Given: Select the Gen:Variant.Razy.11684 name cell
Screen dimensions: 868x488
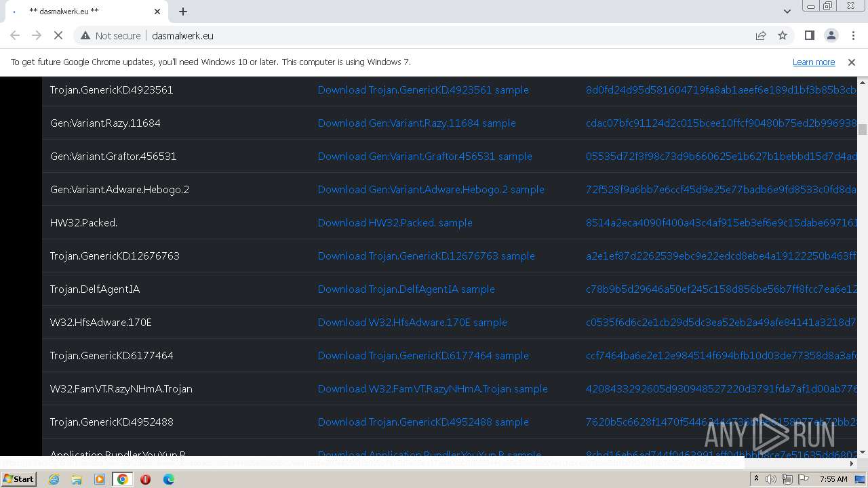Looking at the screenshot, I should point(105,123).
